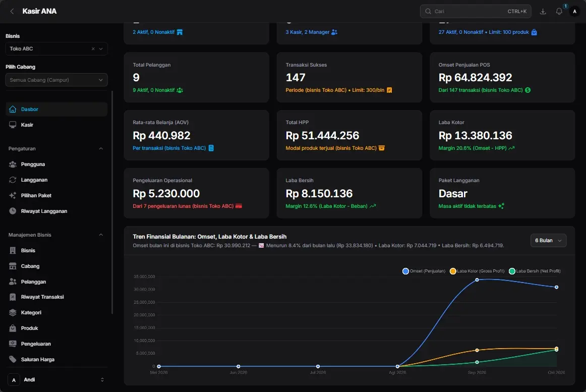Click the Kategori layers icon

[13, 313]
